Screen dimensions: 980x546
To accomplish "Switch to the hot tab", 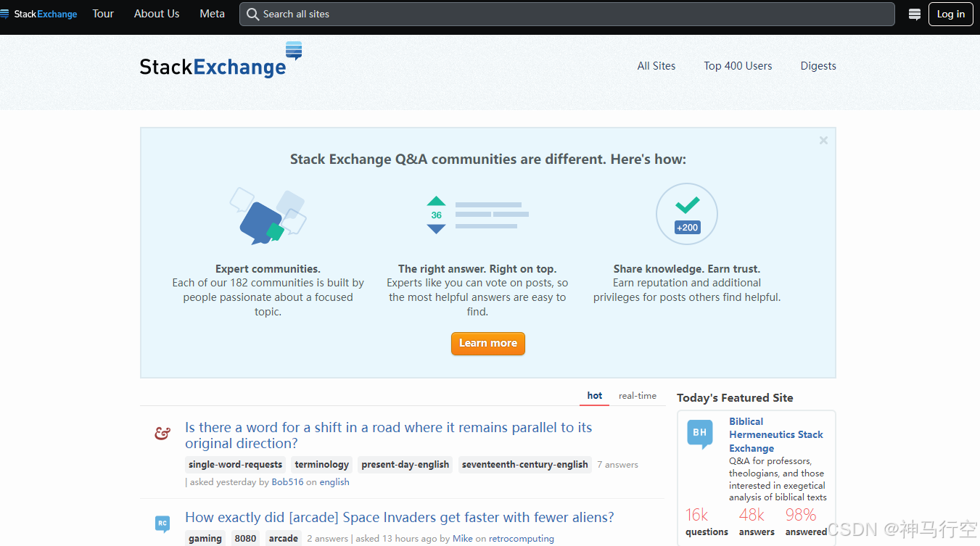I will tap(595, 396).
